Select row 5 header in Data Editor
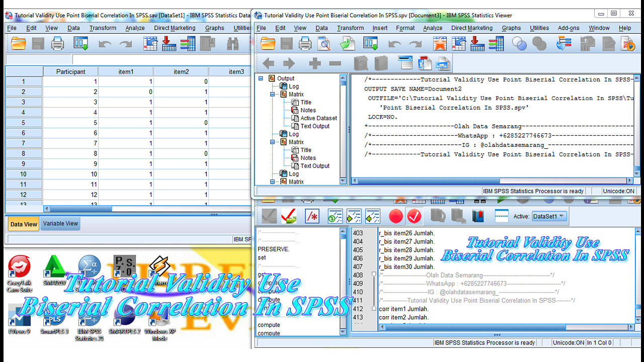 pos(24,123)
